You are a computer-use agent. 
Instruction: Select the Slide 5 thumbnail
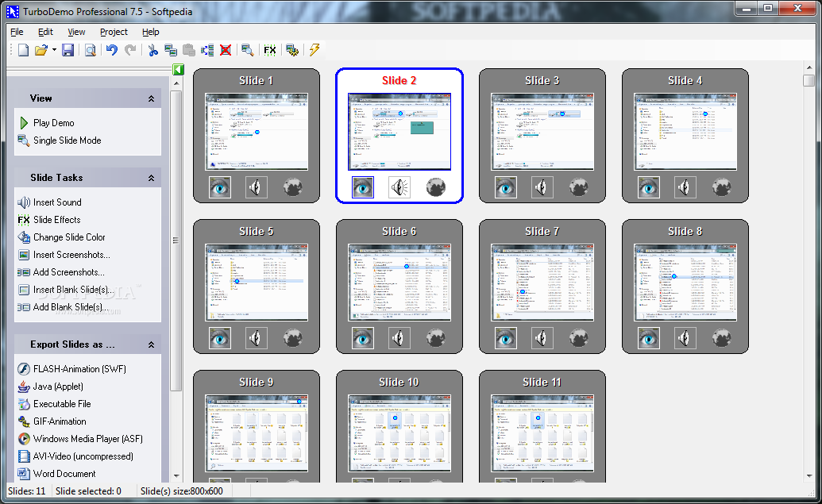click(x=257, y=283)
